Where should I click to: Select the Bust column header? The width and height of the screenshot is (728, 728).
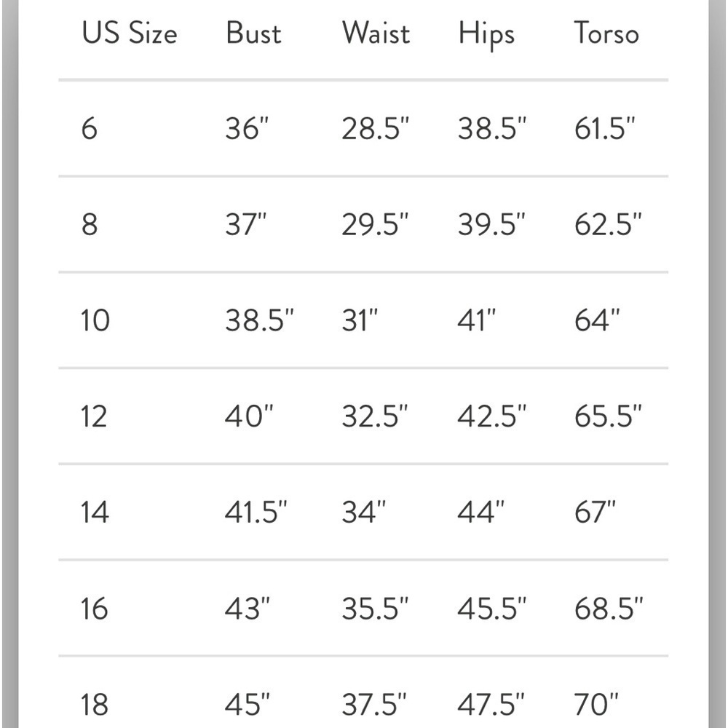(x=253, y=33)
